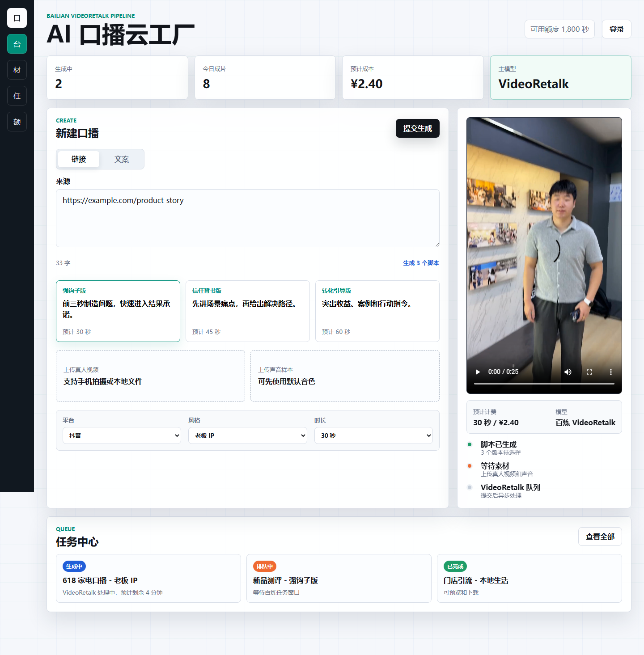644x655 pixels.
Task: Click the 排队中 status badge
Action: pos(265,566)
